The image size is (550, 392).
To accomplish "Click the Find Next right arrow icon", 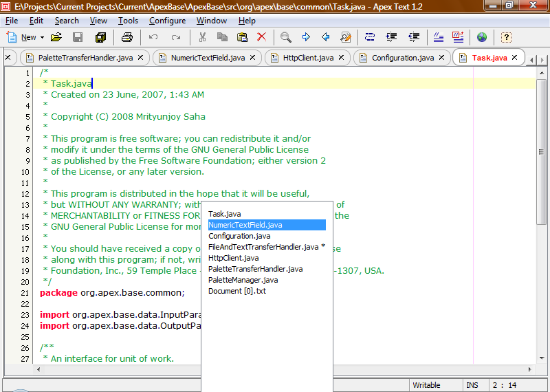I will point(306,37).
